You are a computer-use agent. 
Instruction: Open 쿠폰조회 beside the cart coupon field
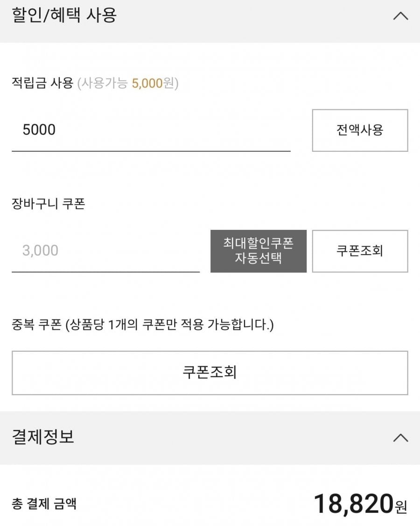point(360,251)
